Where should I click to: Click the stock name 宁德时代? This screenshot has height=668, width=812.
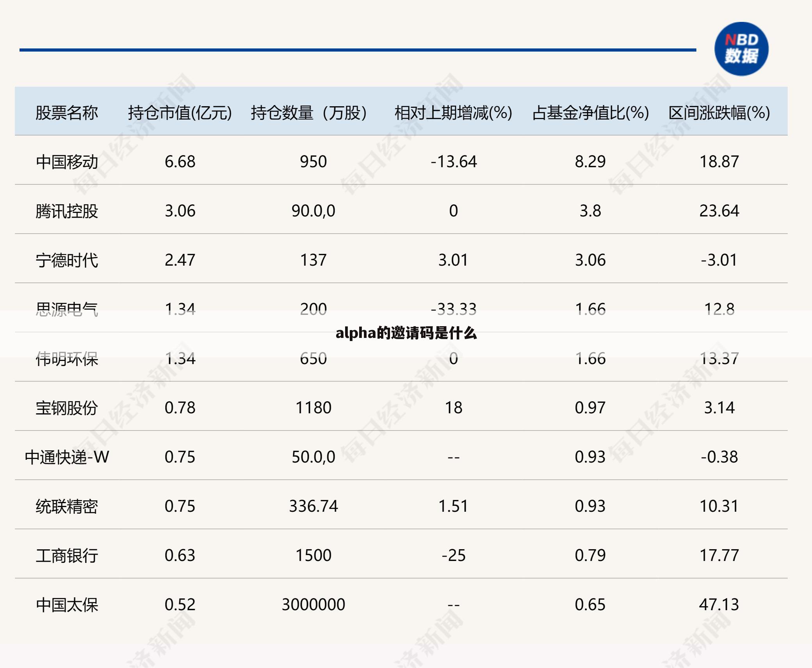(67, 260)
